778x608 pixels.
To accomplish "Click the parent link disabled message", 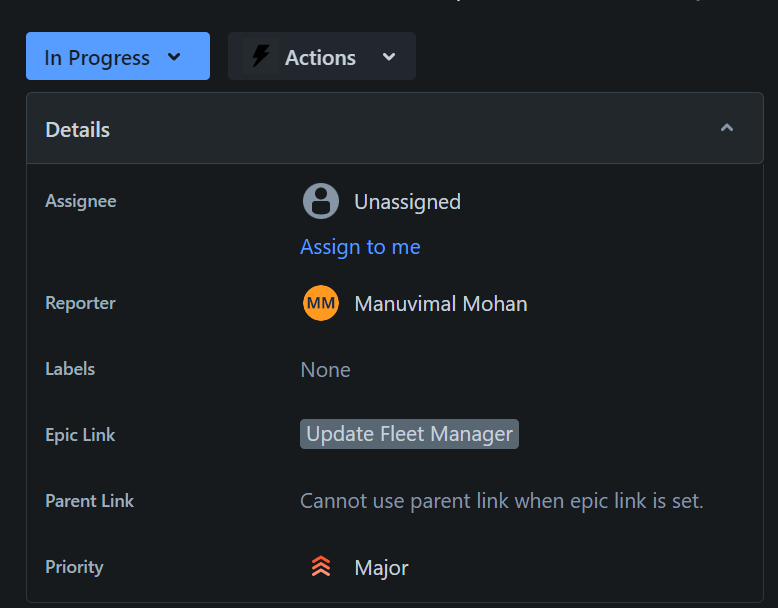I will 501,501.
